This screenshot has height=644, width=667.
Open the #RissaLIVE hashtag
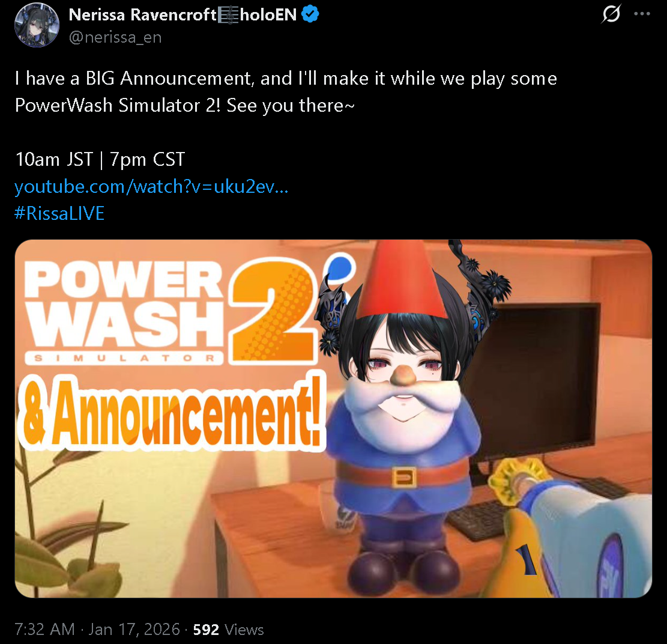click(59, 213)
